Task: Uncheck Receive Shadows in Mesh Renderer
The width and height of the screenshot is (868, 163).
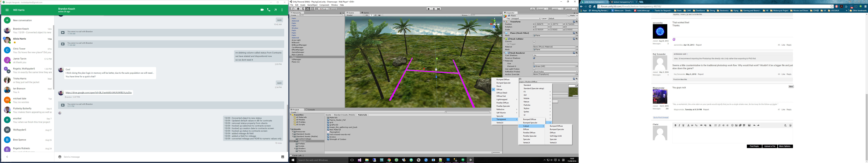Action: [x=534, y=58]
